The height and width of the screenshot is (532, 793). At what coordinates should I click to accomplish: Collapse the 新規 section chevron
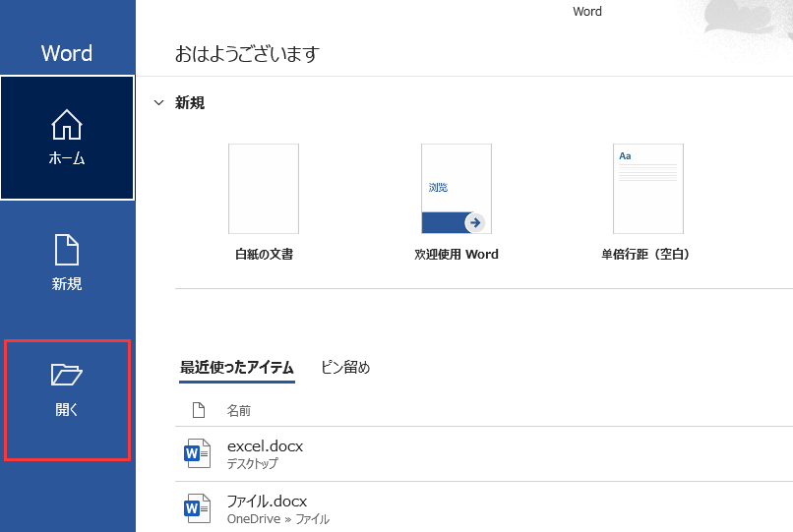[158, 102]
